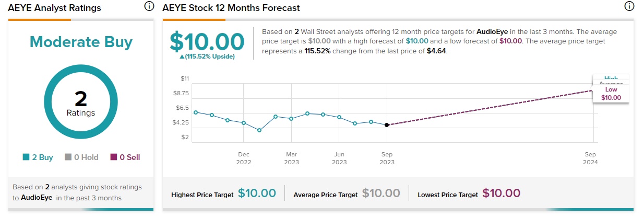This screenshot has width=644, height=216.
Task: Click the teal Buy legend square
Action: pos(26,157)
